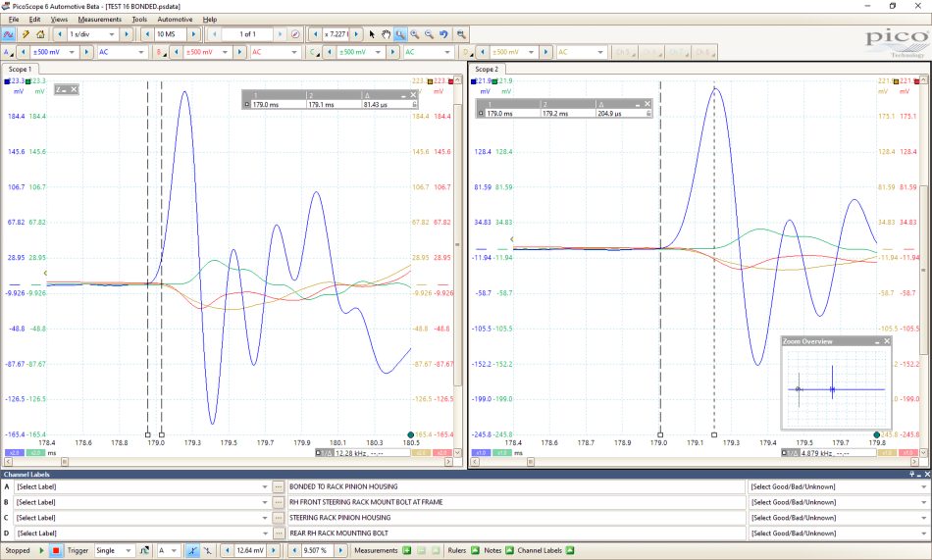Click the zoom-in magnifier icon
Viewport: 932px width, 560px height.
[414, 34]
